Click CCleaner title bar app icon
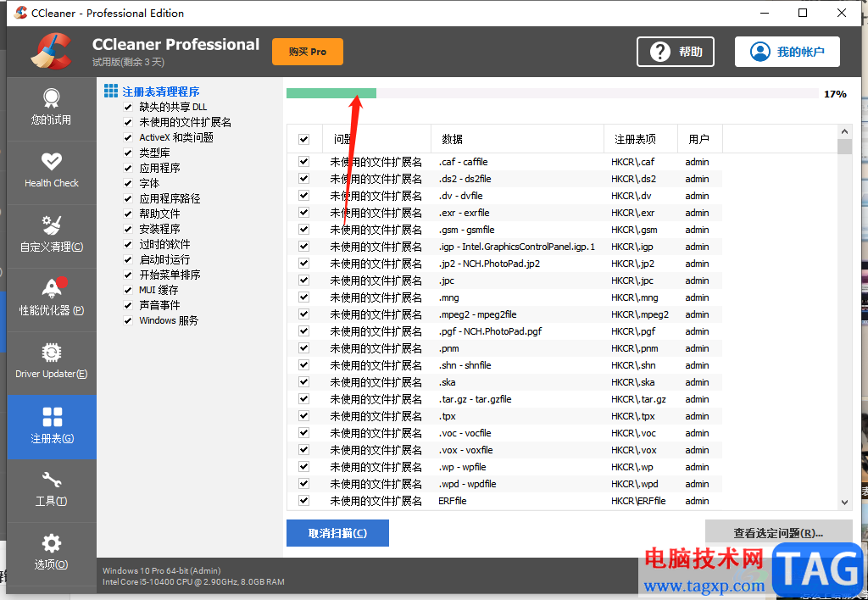 20,13
